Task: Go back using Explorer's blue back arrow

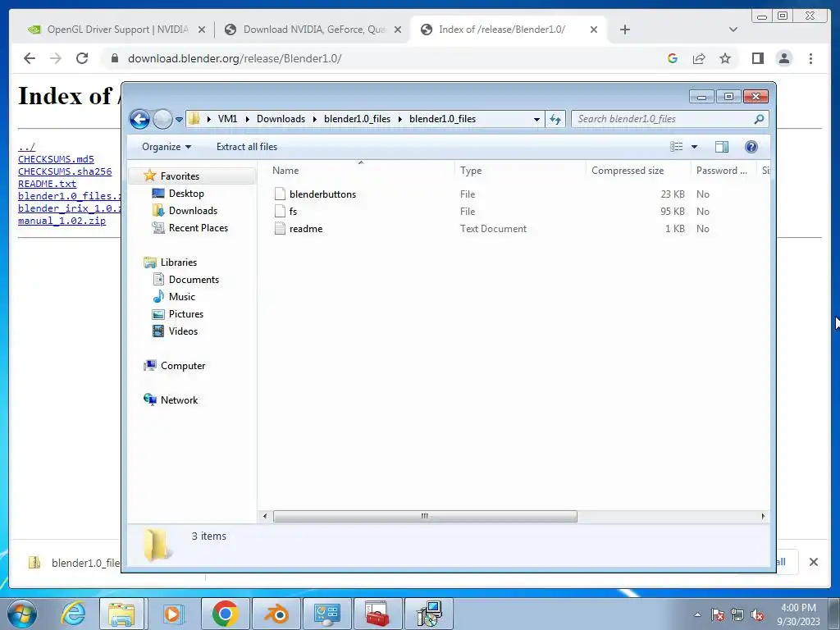Action: pos(139,119)
